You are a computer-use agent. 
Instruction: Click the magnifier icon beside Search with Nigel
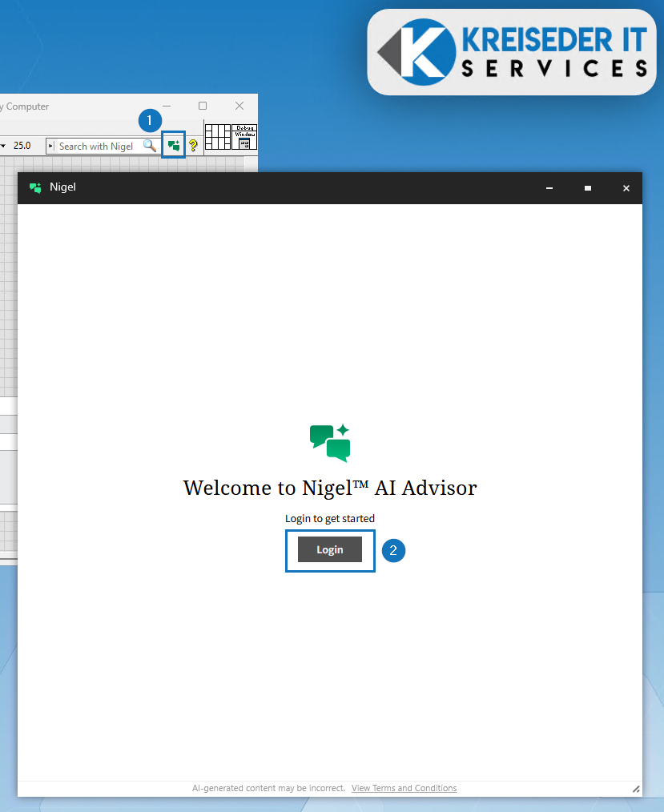(150, 146)
